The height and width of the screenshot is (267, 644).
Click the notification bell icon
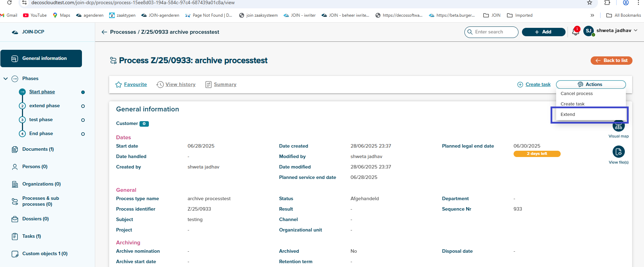coord(575,32)
